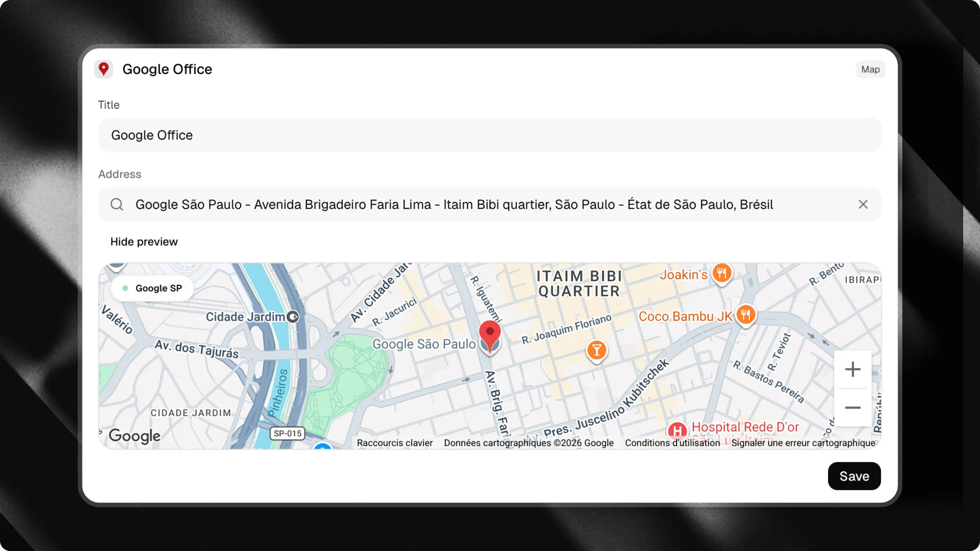Click Joakin's text label on map
Screen dimensions: 980x551
(684, 275)
